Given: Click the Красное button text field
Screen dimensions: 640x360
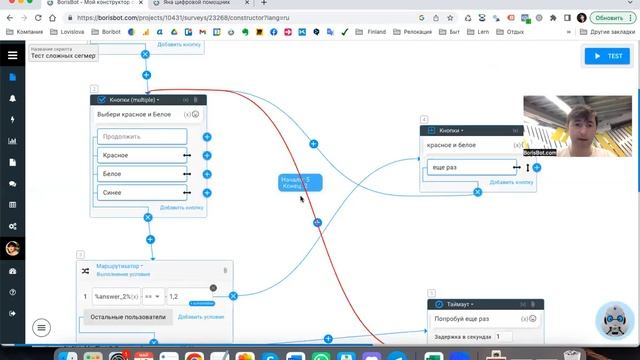Looking at the screenshot, I should [142, 156].
